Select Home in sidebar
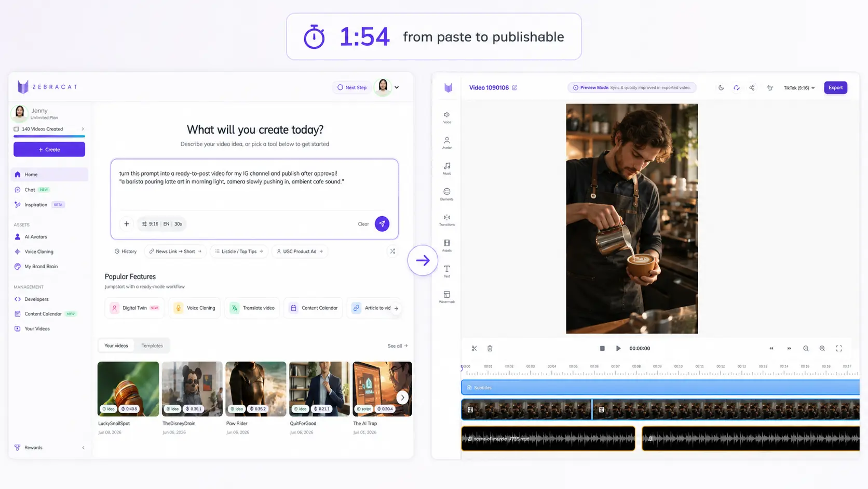 (49, 175)
